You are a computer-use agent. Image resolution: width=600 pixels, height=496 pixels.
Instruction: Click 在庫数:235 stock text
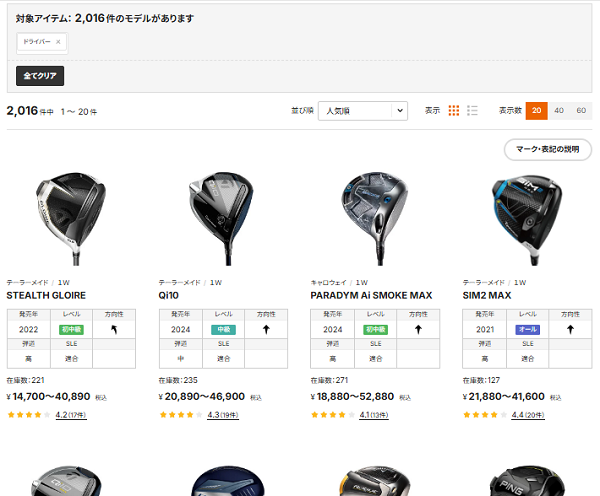click(178, 380)
